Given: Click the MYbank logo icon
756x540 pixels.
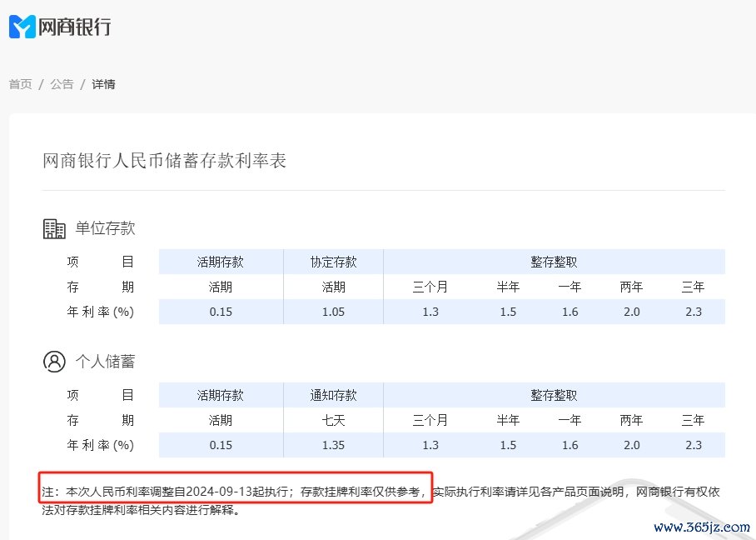Looking at the screenshot, I should click(22, 27).
